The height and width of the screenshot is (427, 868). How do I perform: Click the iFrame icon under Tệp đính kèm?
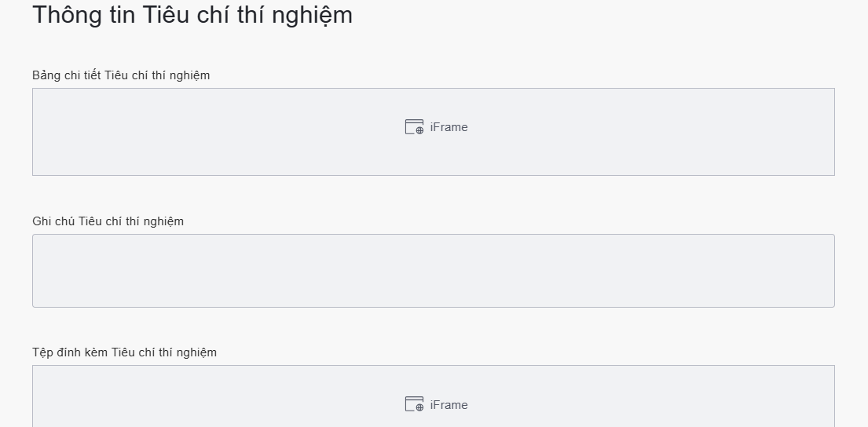(x=414, y=405)
